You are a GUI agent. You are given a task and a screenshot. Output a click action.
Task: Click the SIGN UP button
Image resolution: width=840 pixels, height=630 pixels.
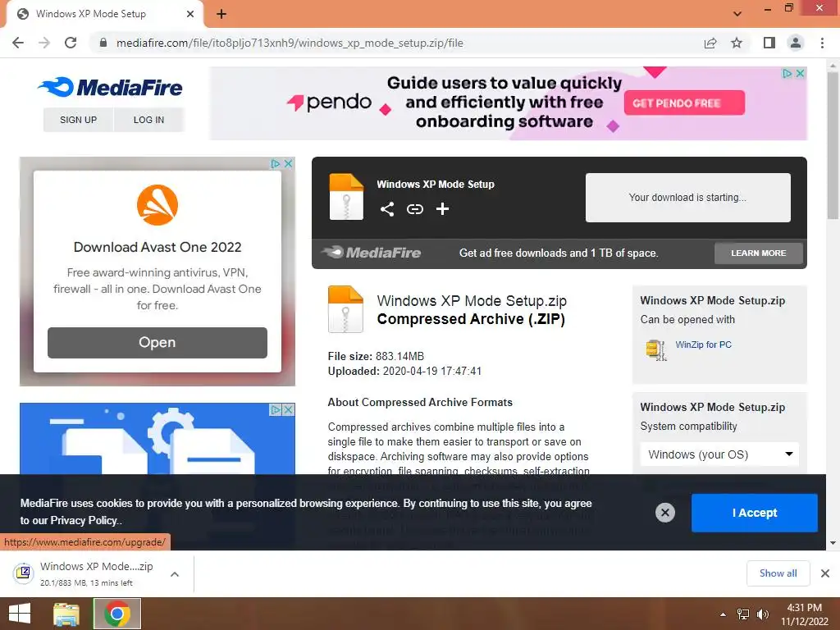click(x=78, y=120)
